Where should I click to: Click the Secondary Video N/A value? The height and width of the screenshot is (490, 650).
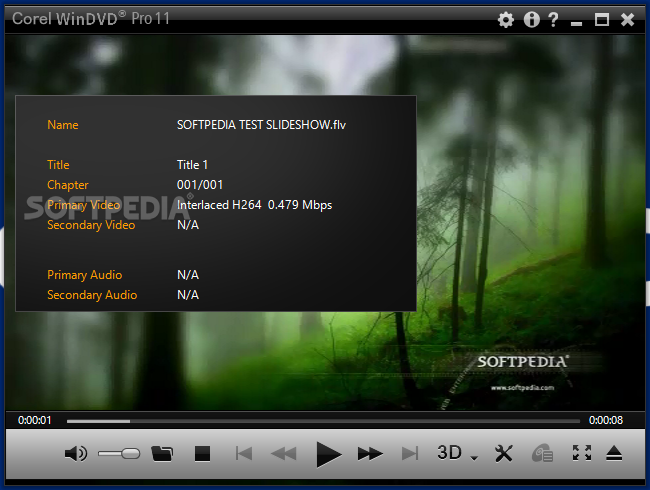click(188, 225)
